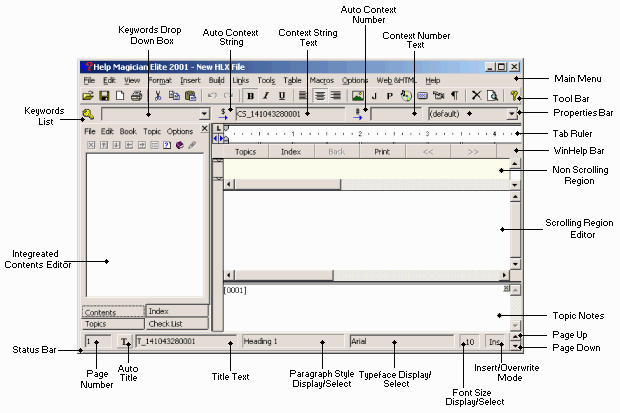620x413 pixels.
Task: Click the Open file toolbar icon
Action: pyautogui.click(x=88, y=96)
